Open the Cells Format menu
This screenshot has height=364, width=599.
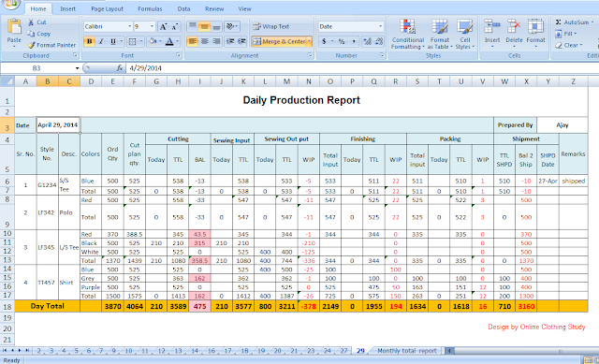[x=535, y=34]
